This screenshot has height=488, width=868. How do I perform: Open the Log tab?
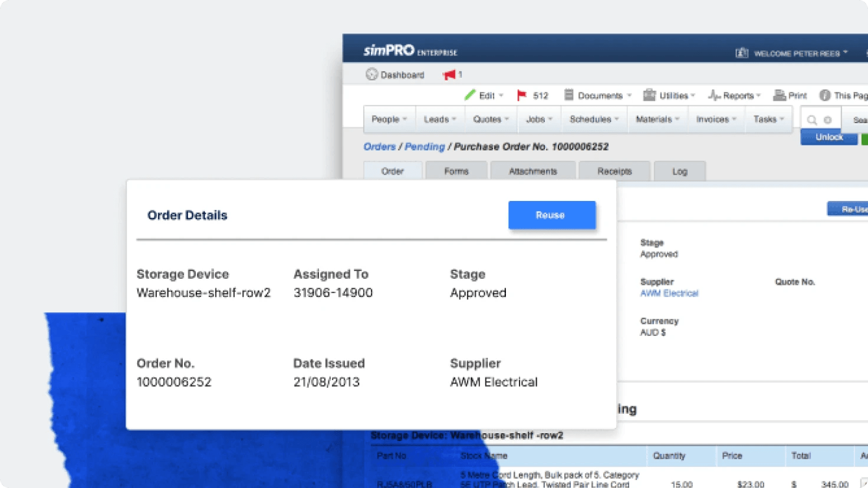(679, 171)
